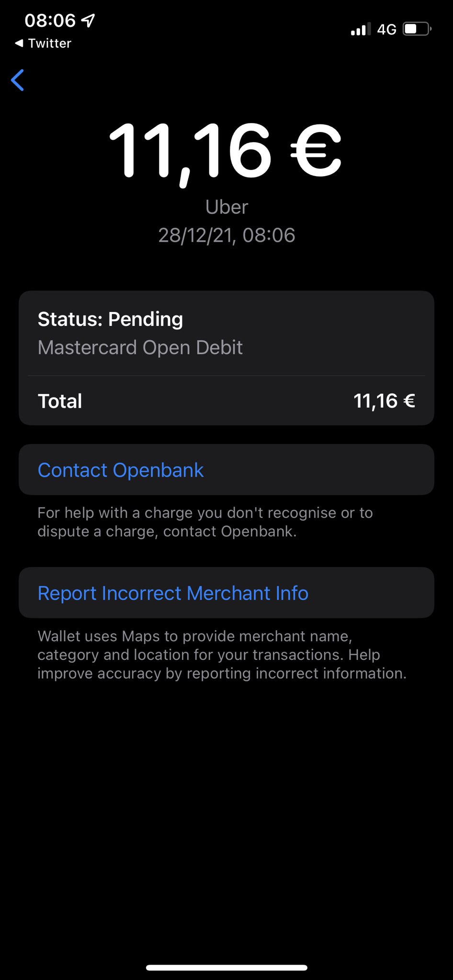The image size is (453, 980).
Task: Tap the 4G network indicator
Action: click(386, 30)
